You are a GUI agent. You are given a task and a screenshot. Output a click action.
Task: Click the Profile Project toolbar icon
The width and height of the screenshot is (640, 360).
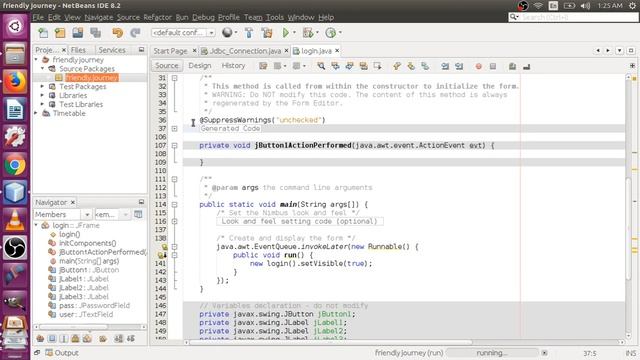[330, 33]
